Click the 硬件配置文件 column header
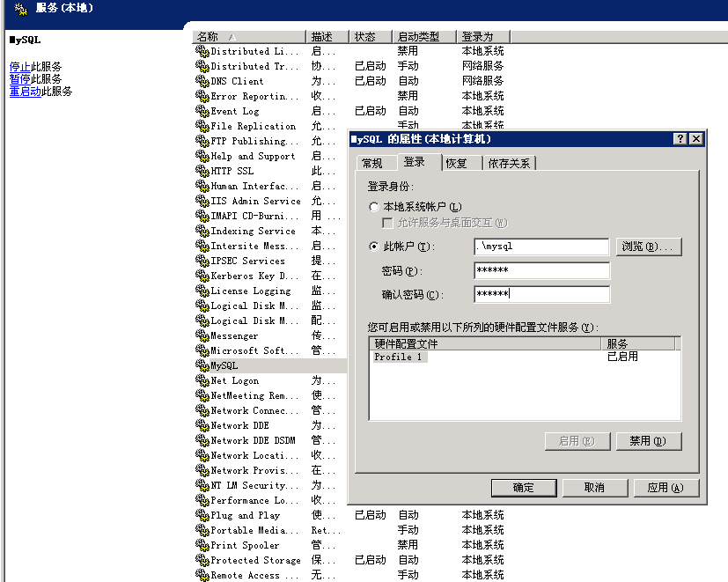This screenshot has width=728, height=582. [x=485, y=343]
